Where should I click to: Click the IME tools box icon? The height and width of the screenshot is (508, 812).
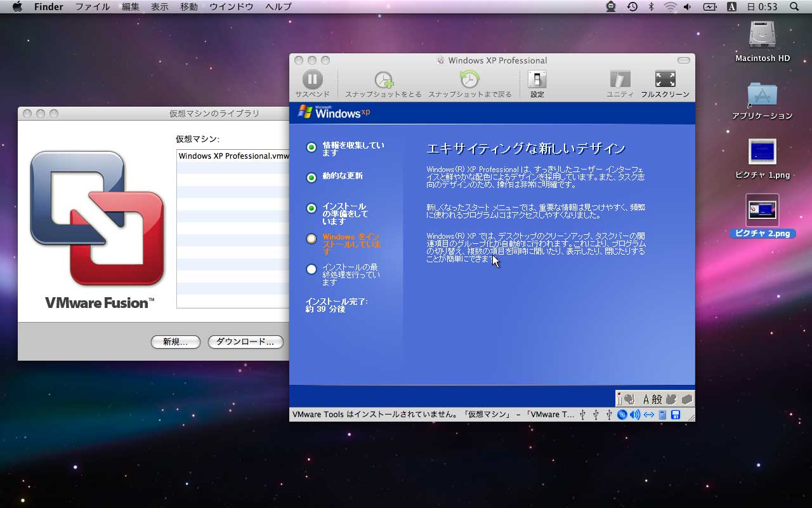click(686, 399)
